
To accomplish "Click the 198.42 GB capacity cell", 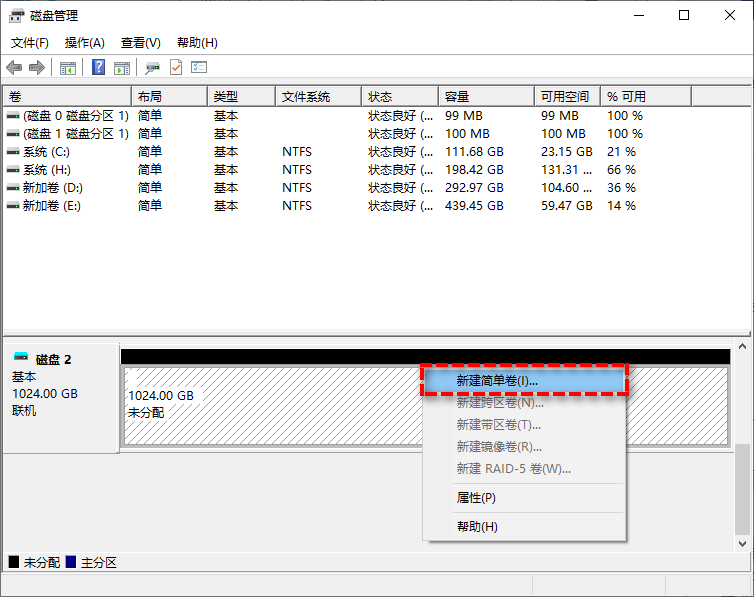I will [x=474, y=170].
